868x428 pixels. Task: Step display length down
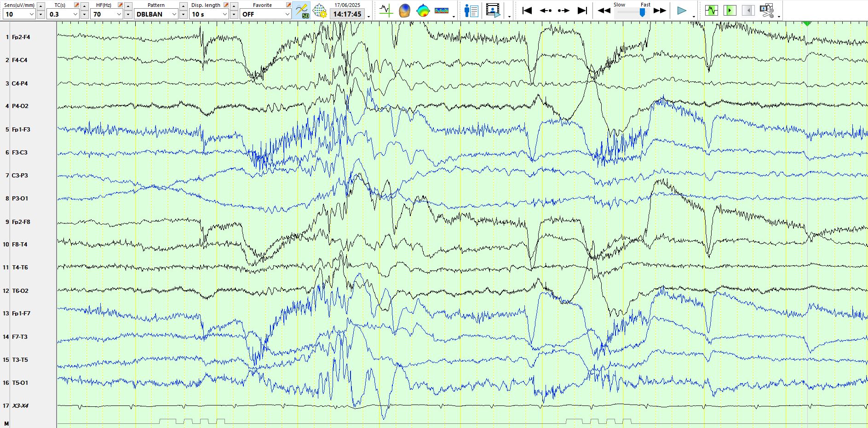click(234, 14)
